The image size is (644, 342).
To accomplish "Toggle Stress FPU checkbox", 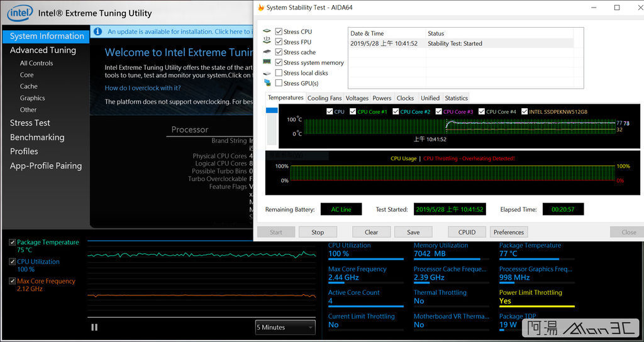I will click(x=279, y=42).
